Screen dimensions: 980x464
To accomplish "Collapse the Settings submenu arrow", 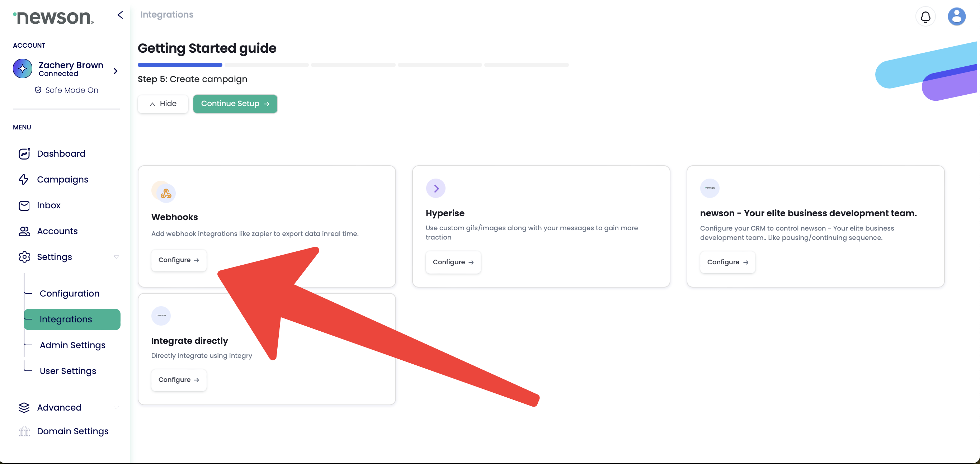I will [117, 257].
